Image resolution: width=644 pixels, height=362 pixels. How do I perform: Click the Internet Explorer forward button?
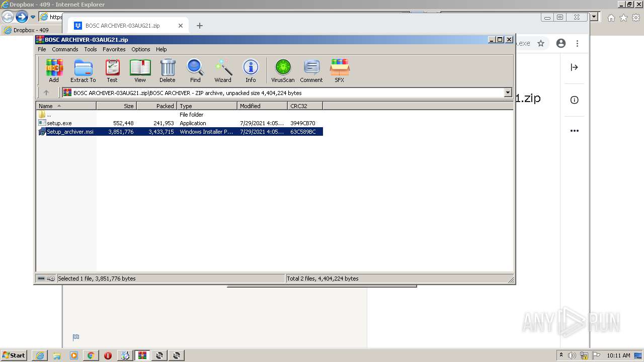tap(21, 17)
